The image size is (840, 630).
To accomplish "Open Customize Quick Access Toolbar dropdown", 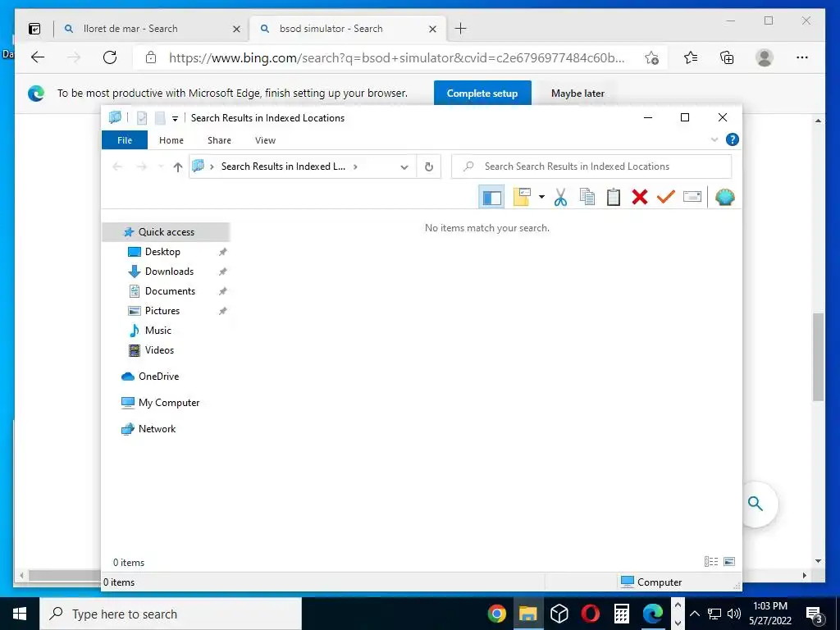I will [175, 118].
